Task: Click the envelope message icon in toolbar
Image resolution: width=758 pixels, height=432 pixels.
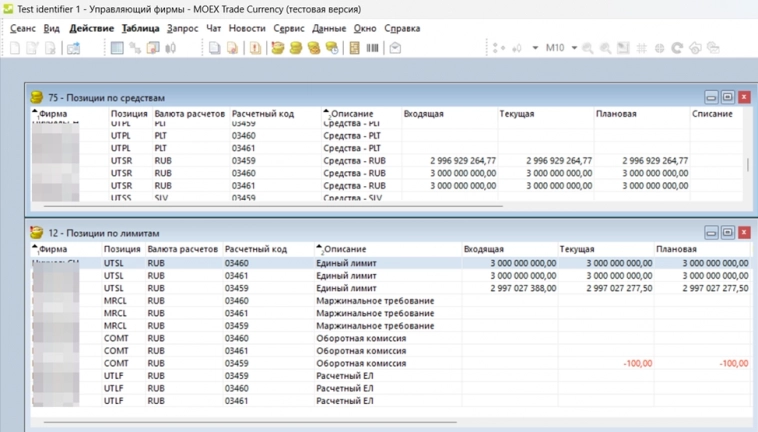Action: click(395, 48)
